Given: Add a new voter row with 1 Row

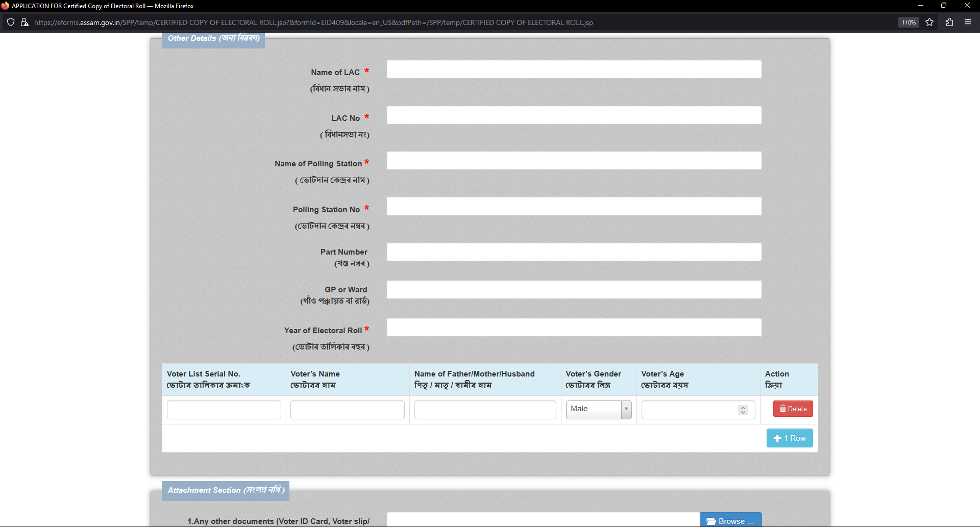Looking at the screenshot, I should tap(790, 438).
